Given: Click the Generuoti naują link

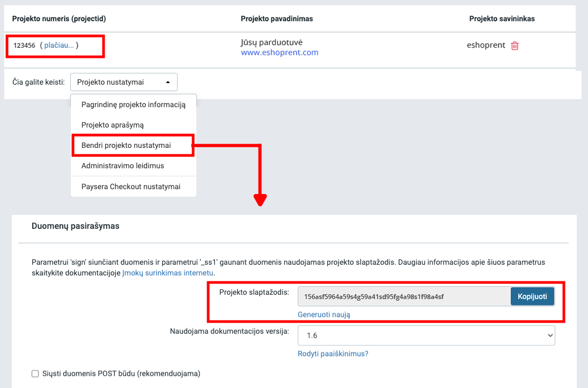Looking at the screenshot, I should 324,315.
